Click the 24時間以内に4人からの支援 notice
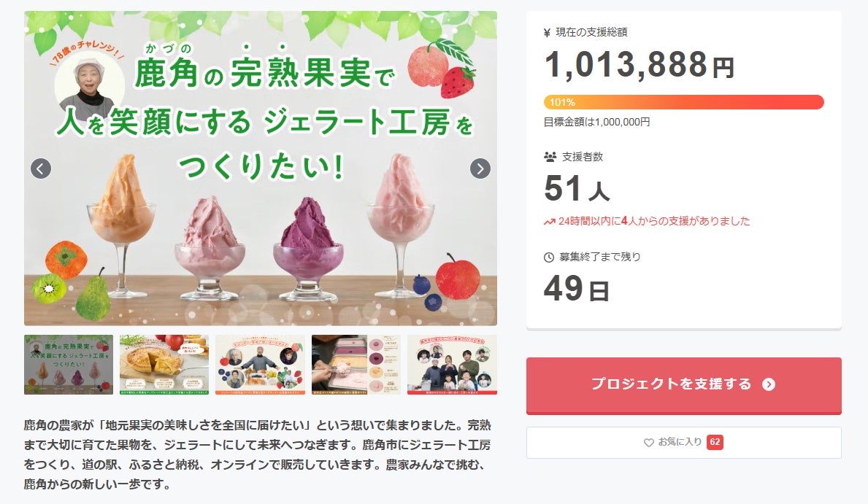The image size is (868, 504). (x=653, y=221)
